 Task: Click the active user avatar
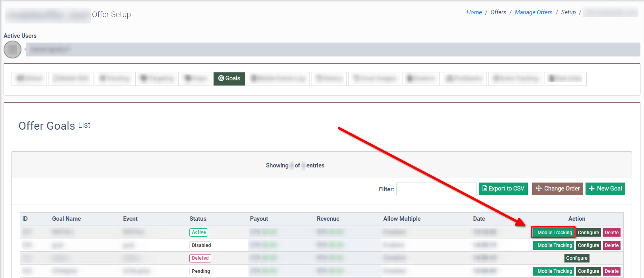pyautogui.click(x=12, y=49)
